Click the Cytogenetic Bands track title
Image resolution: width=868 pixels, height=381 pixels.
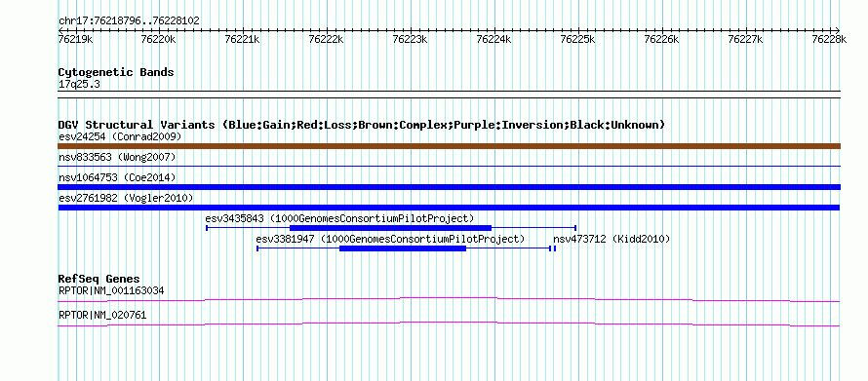click(116, 72)
